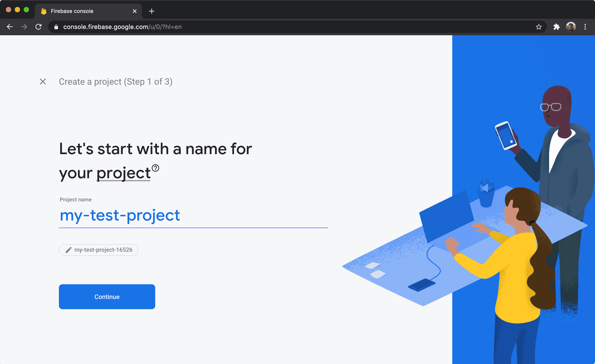The width and height of the screenshot is (595, 364).
Task: Click the help question mark next to project
Action: click(156, 168)
